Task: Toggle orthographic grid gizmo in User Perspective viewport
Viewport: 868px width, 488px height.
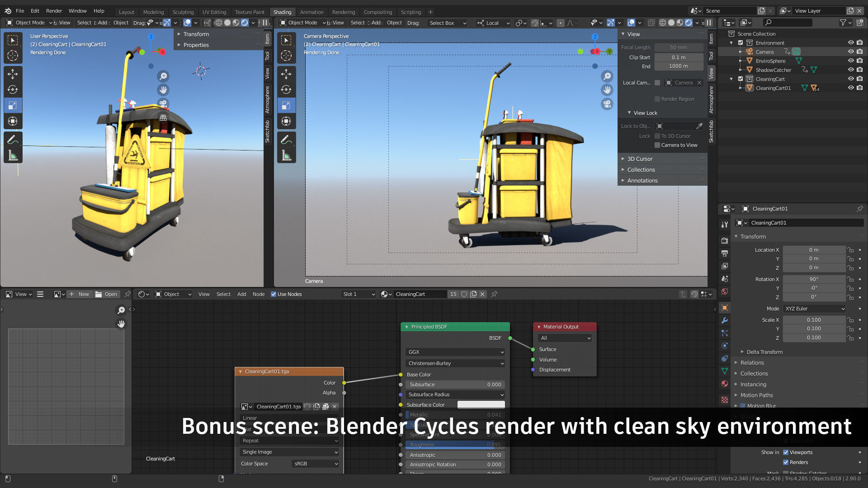Action: coord(163,117)
